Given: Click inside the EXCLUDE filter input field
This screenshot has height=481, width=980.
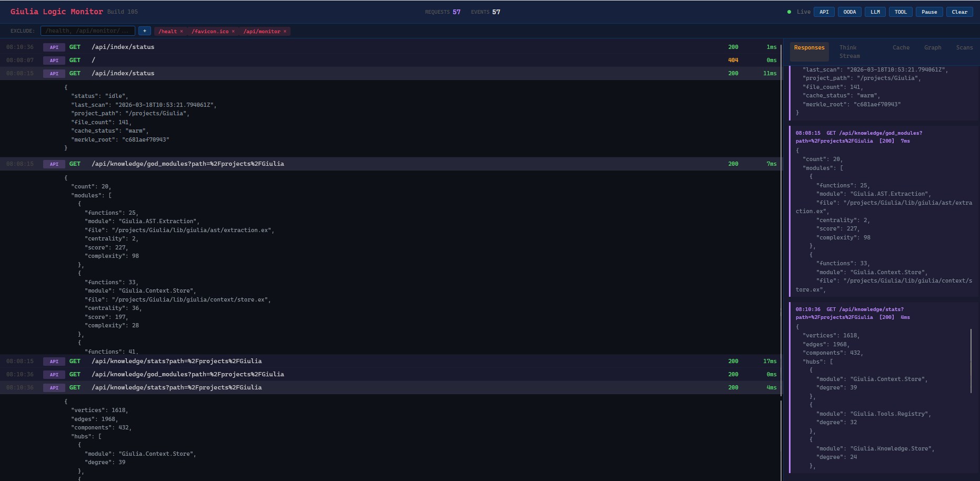Looking at the screenshot, I should tap(87, 31).
